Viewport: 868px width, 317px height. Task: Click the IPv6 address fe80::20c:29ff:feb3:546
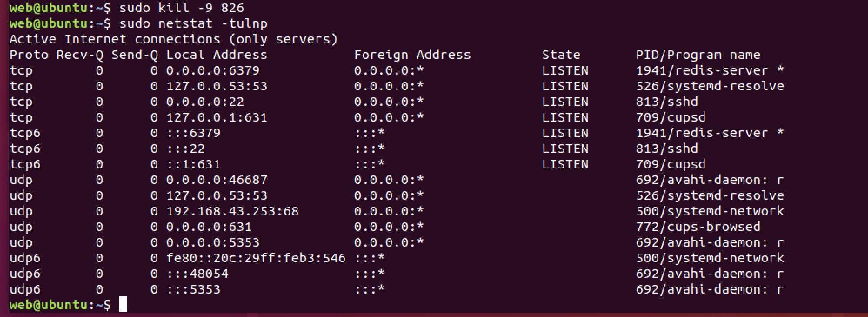pyautogui.click(x=256, y=258)
